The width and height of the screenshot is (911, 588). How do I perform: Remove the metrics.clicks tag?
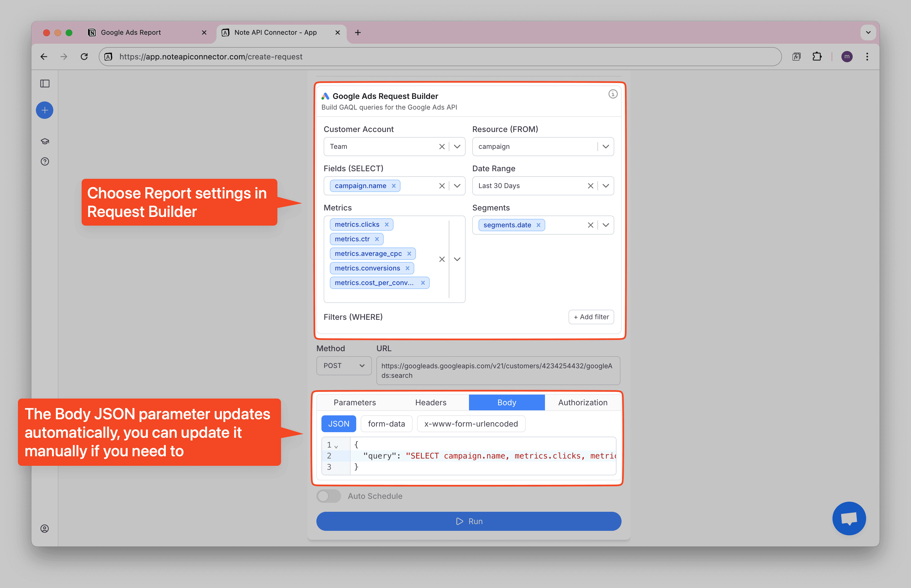click(387, 224)
